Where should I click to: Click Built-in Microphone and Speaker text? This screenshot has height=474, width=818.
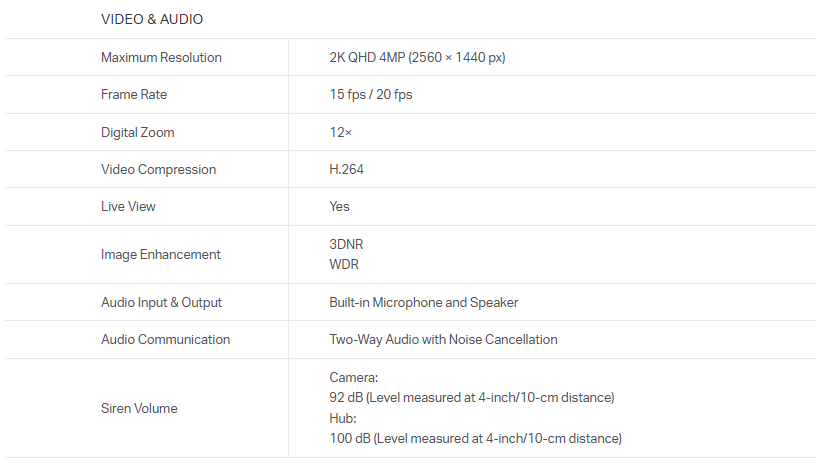(423, 302)
